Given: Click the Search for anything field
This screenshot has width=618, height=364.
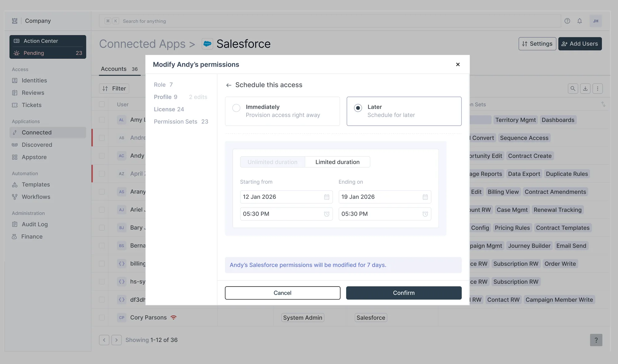Looking at the screenshot, I should (330, 21).
